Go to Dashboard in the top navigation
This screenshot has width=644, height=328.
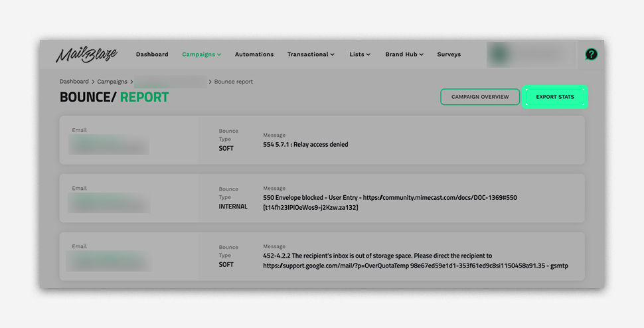152,54
